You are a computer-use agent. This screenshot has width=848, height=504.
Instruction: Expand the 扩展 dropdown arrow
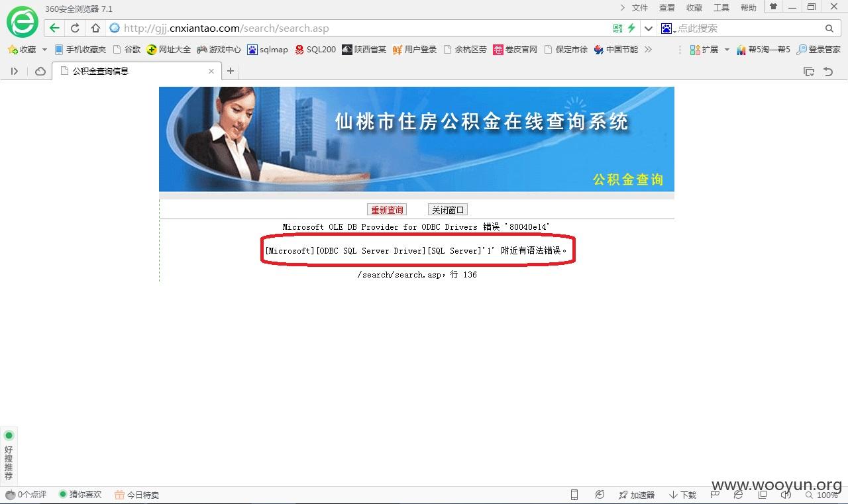(x=727, y=50)
